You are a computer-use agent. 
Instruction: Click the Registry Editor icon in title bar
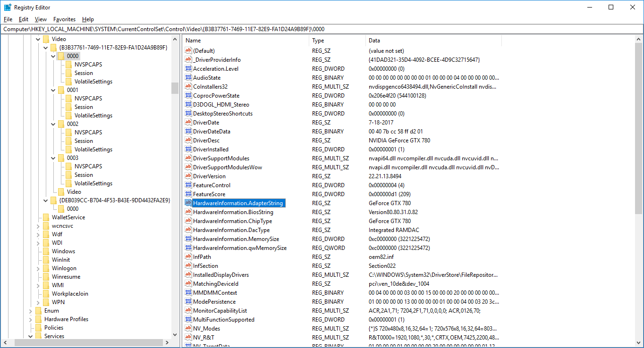pos(8,8)
